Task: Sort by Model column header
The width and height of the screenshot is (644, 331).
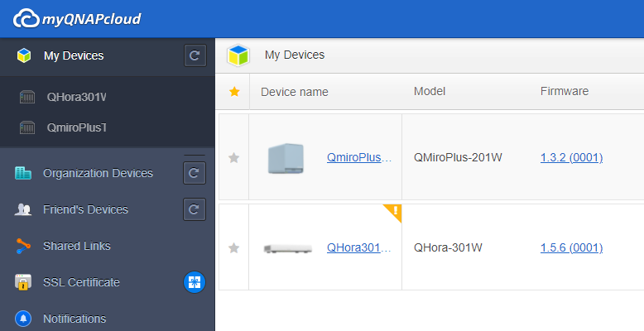Action: (430, 91)
